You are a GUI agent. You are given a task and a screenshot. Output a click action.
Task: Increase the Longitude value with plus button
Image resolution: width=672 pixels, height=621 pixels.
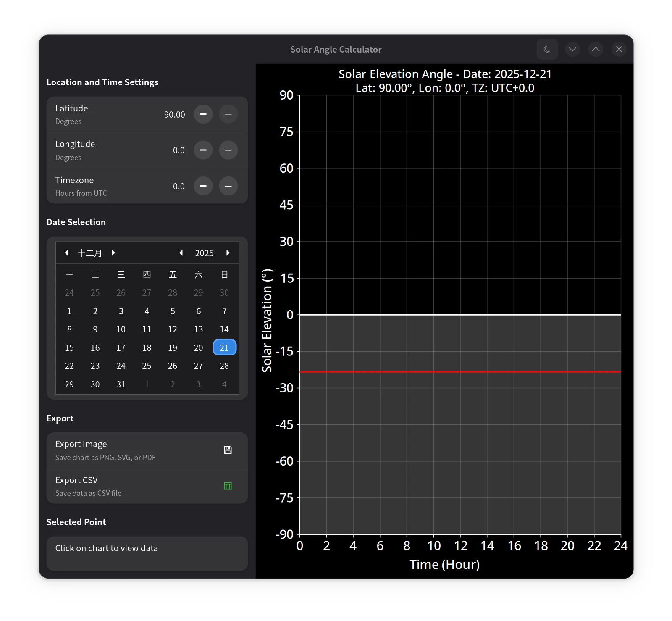(228, 150)
